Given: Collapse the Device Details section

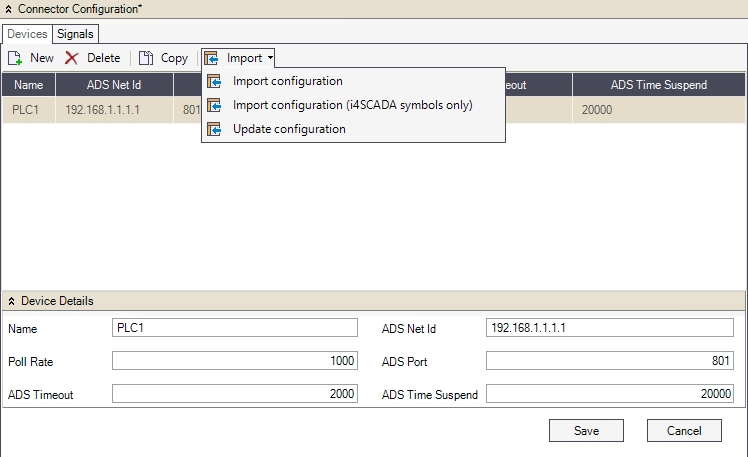Looking at the screenshot, I should [x=11, y=301].
